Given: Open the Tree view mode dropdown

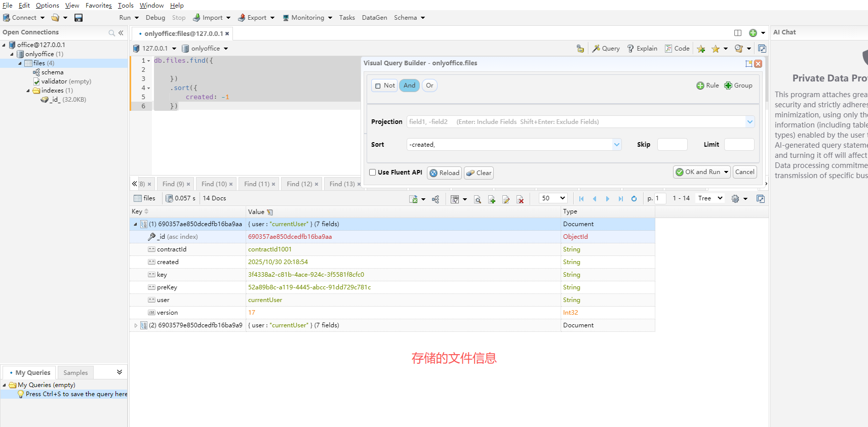Looking at the screenshot, I should pos(710,198).
